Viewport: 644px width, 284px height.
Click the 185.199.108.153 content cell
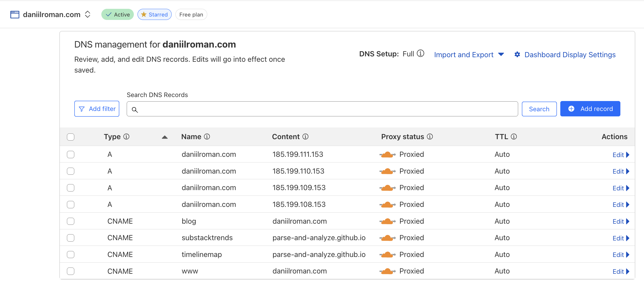(299, 204)
